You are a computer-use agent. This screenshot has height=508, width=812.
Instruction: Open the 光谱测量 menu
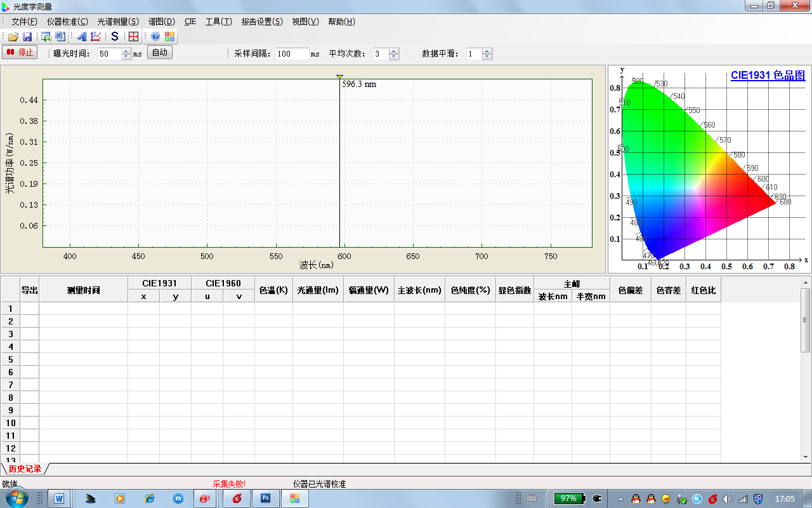[118, 22]
